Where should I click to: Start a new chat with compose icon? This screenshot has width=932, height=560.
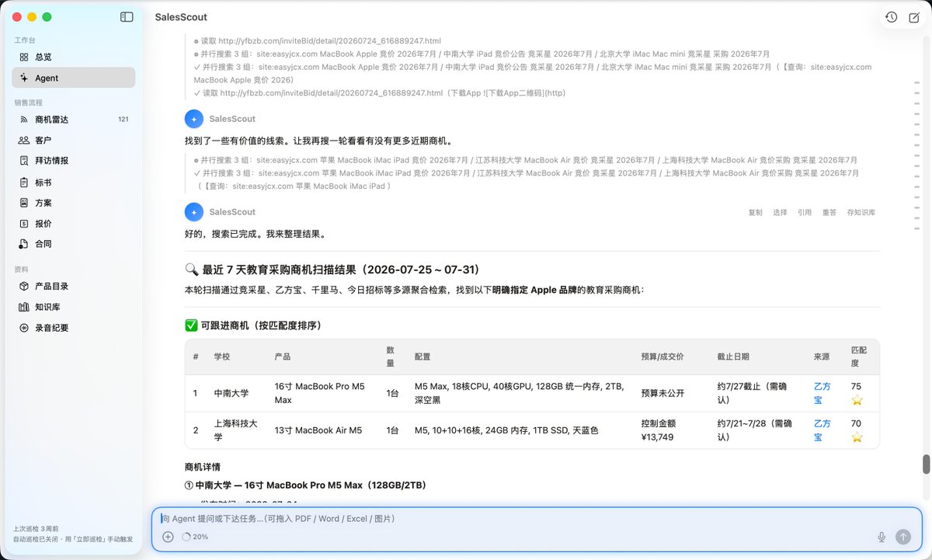point(913,17)
